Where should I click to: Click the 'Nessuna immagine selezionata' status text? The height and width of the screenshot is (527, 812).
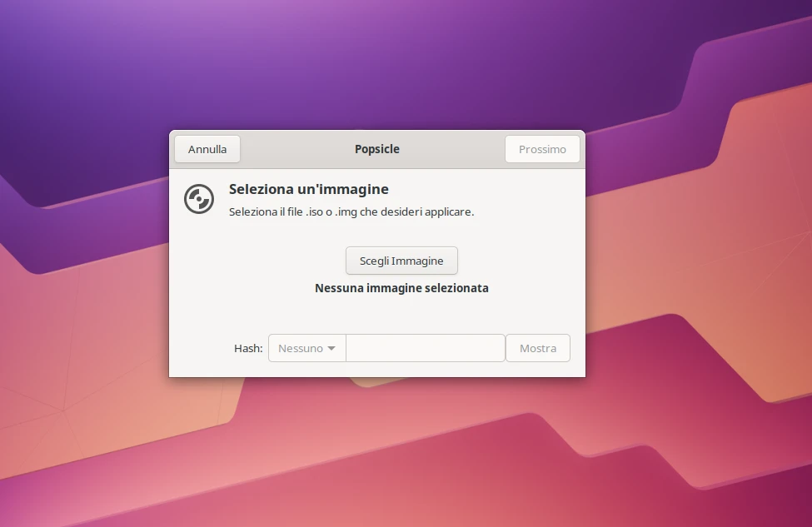pyautogui.click(x=401, y=288)
